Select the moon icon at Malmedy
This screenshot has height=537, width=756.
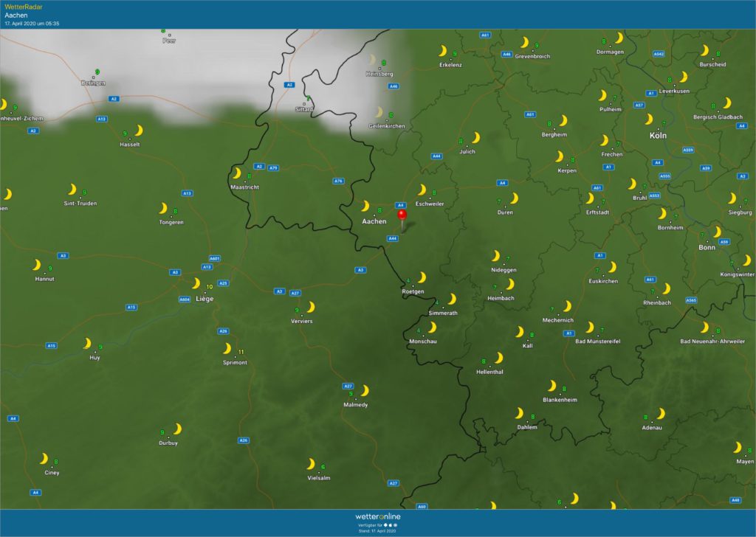pyautogui.click(x=365, y=390)
